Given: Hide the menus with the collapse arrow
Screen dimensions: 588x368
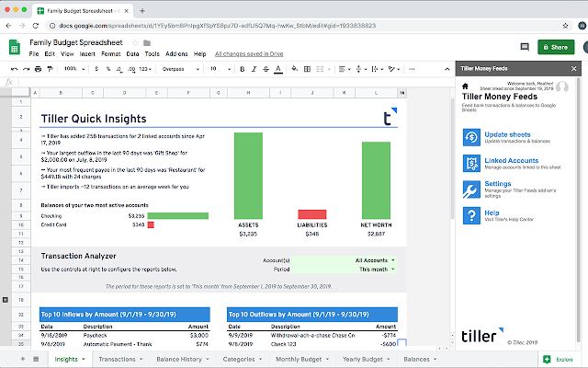Looking at the screenshot, I should pyautogui.click(x=447, y=69).
